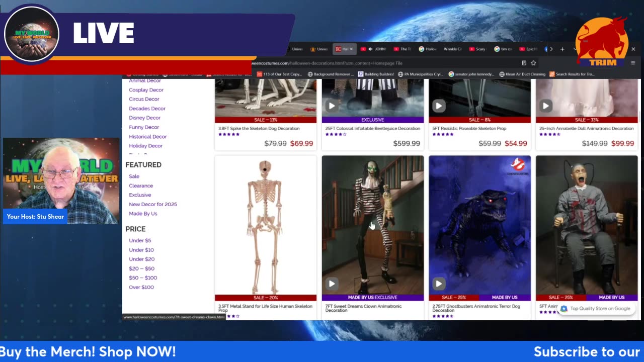This screenshot has width=644, height=362.
Task: View the bloody electric chair animatronic image
Action: tap(587, 225)
